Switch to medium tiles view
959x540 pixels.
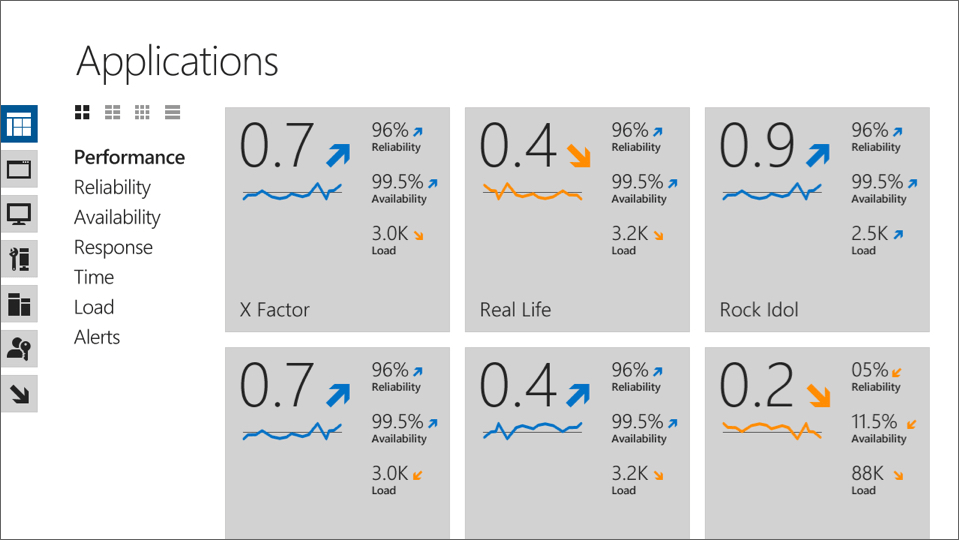point(113,112)
